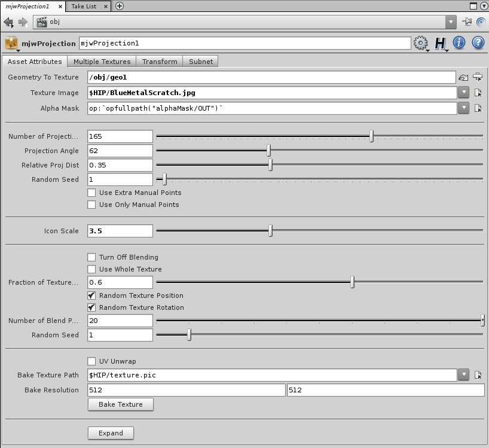The width and height of the screenshot is (489, 448).
Task: Switch to the Multiple Textures tab
Action: coord(102,62)
